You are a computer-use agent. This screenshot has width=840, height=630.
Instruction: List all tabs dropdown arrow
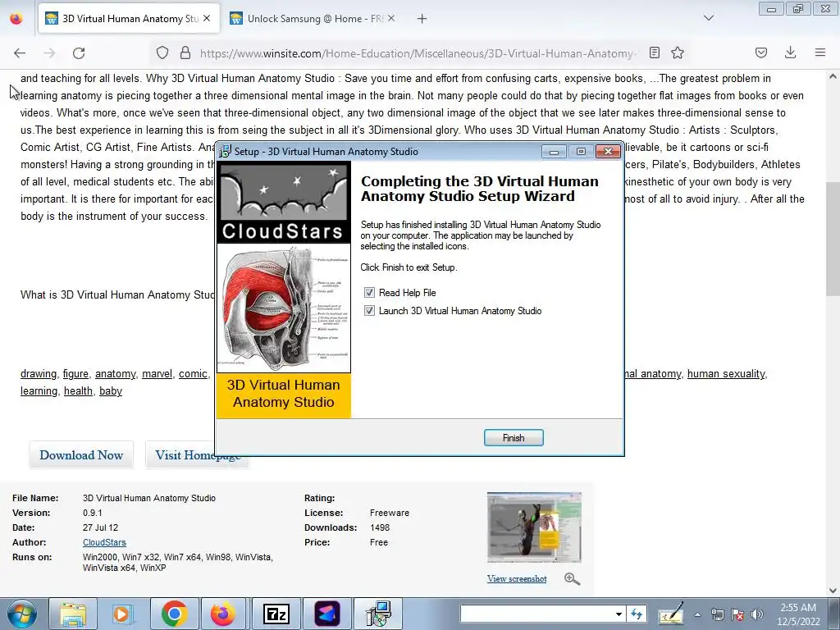(709, 18)
